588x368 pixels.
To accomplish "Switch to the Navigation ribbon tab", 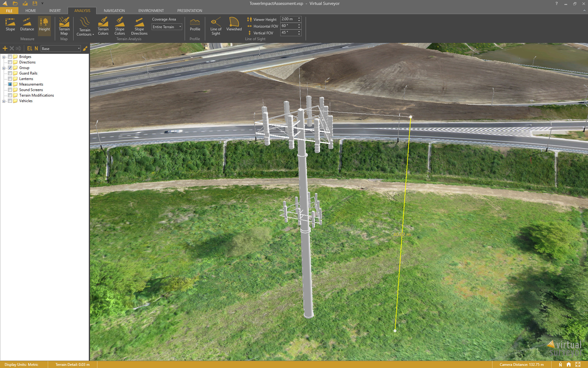I will pyautogui.click(x=114, y=10).
